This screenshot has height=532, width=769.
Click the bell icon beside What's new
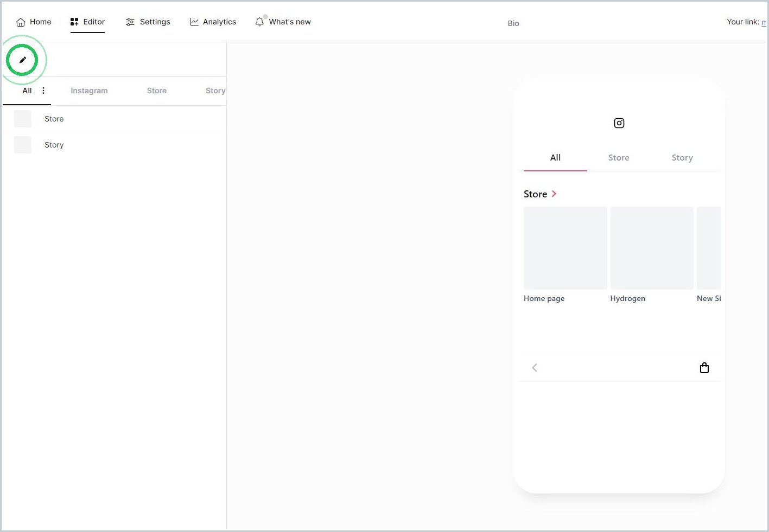pyautogui.click(x=259, y=22)
